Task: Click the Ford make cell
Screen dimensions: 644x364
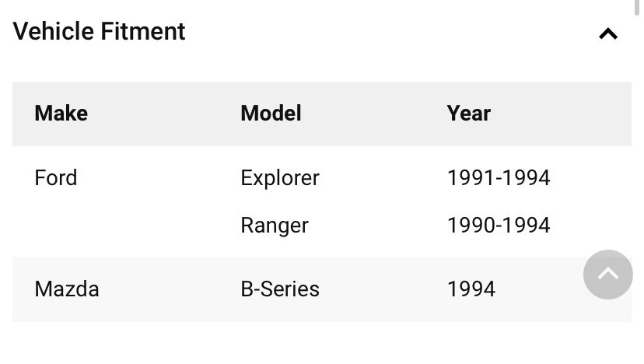Action: (x=56, y=178)
